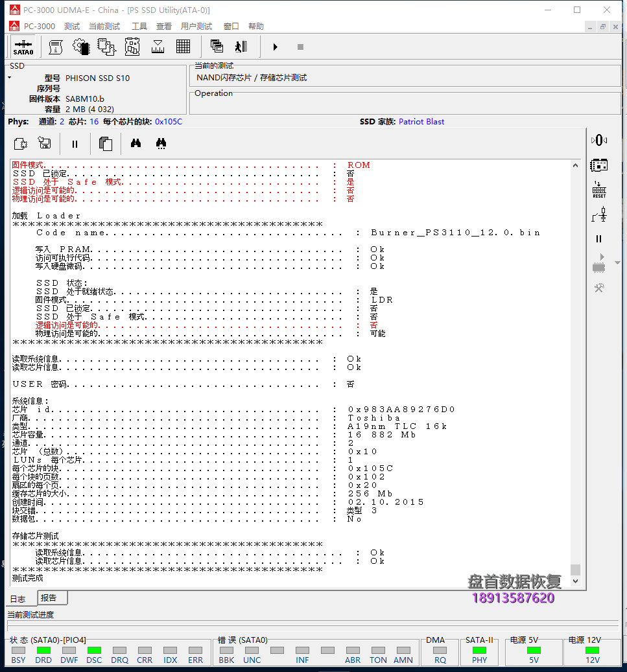Image resolution: width=627 pixels, height=672 pixels.
Task: Click the gear with chip icon
Action: point(81,47)
